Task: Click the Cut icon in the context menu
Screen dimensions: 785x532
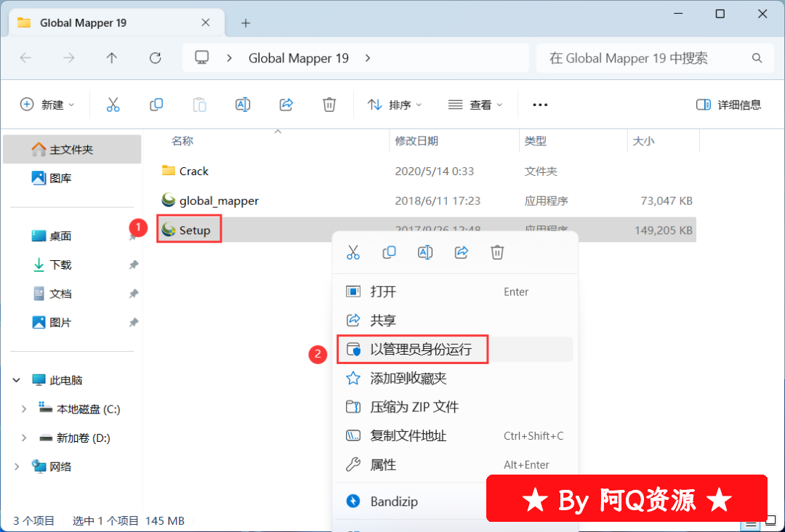Action: [x=353, y=252]
